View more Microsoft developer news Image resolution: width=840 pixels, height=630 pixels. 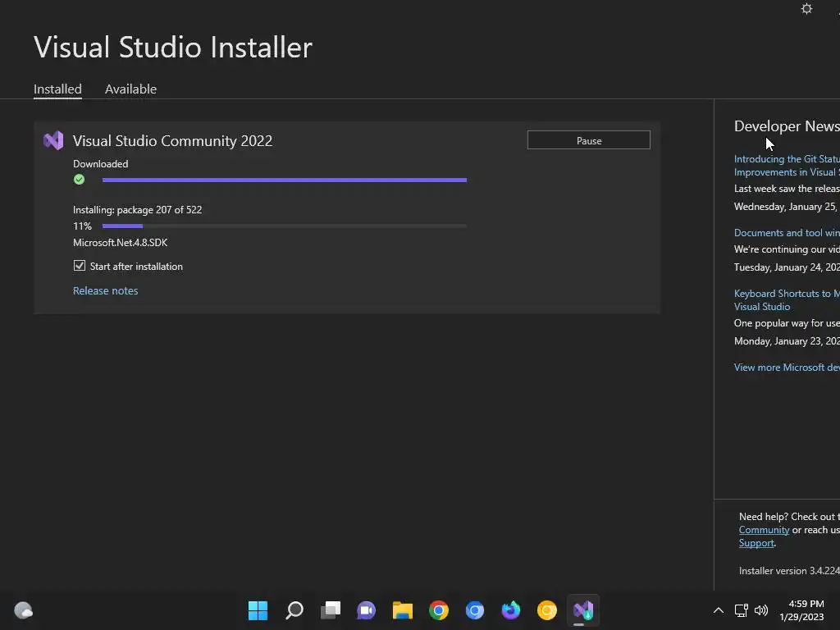[787, 367]
